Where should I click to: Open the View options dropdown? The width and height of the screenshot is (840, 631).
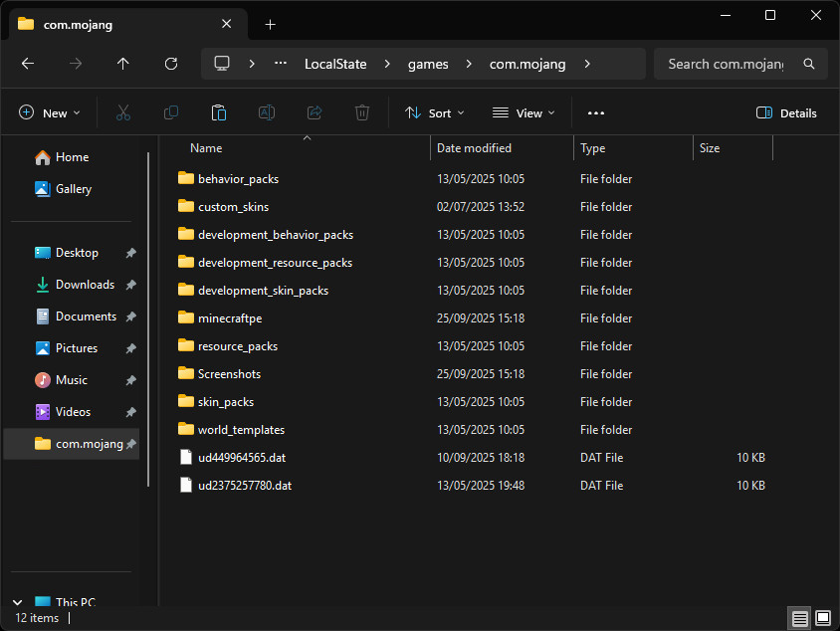pos(524,113)
